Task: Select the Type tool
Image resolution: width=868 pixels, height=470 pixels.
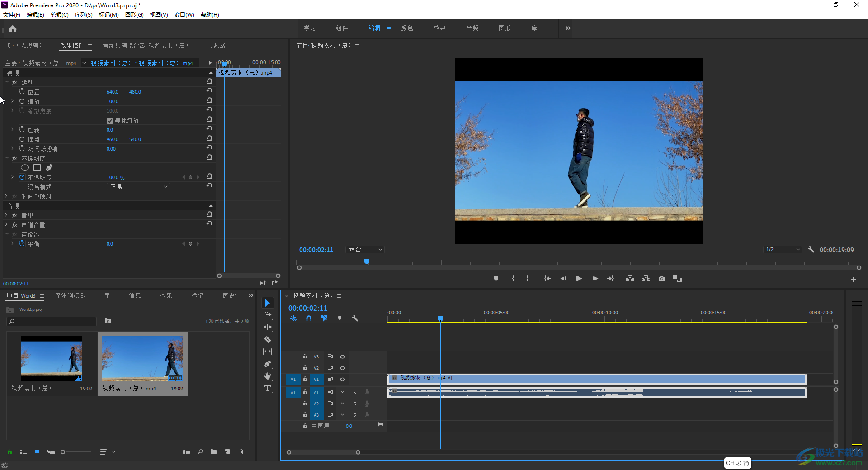Action: tap(268, 388)
